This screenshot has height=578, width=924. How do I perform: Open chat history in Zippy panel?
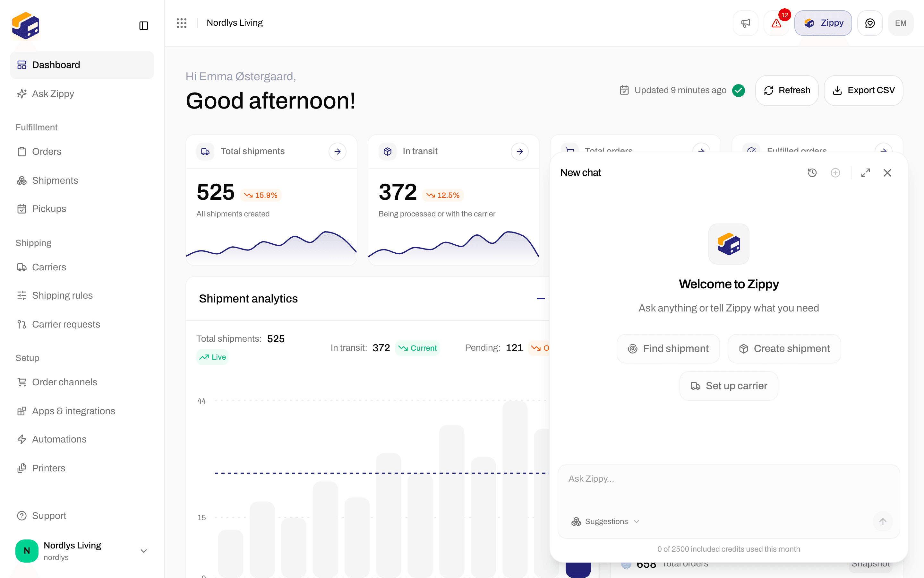point(812,173)
